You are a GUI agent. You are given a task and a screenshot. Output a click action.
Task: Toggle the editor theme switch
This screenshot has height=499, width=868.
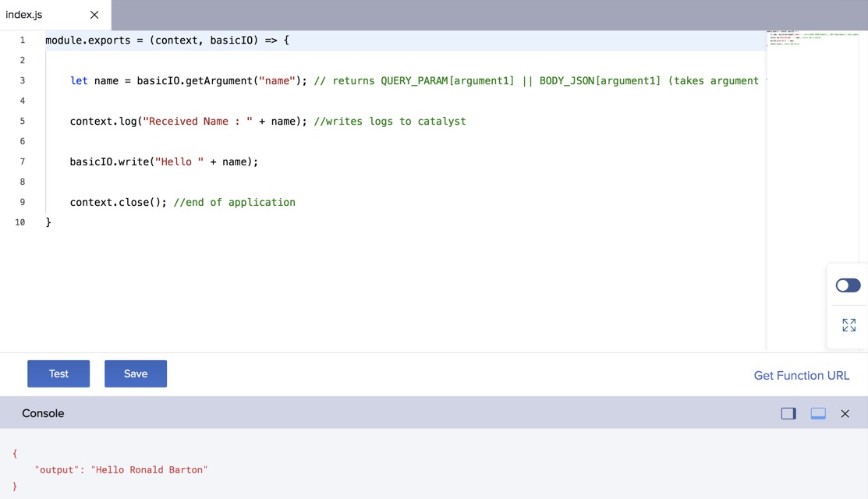coord(848,285)
